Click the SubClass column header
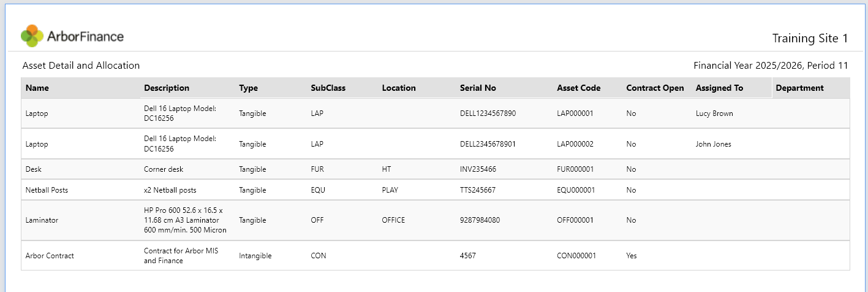 (x=328, y=88)
